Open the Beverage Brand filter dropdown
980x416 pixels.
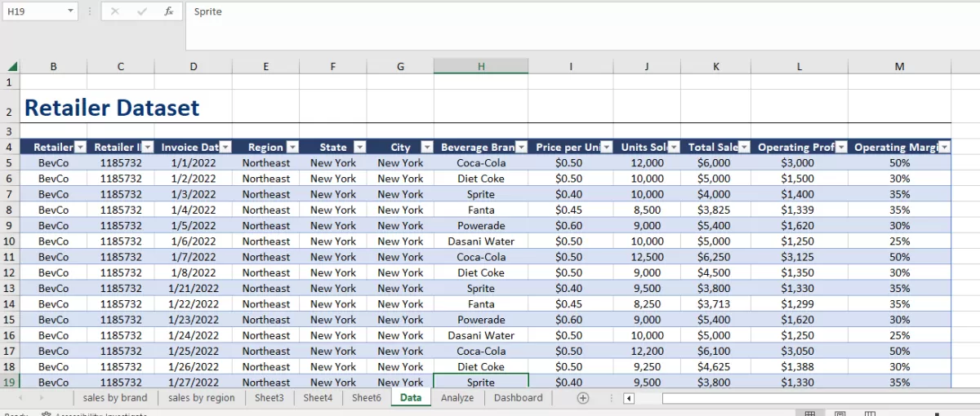[x=521, y=148]
